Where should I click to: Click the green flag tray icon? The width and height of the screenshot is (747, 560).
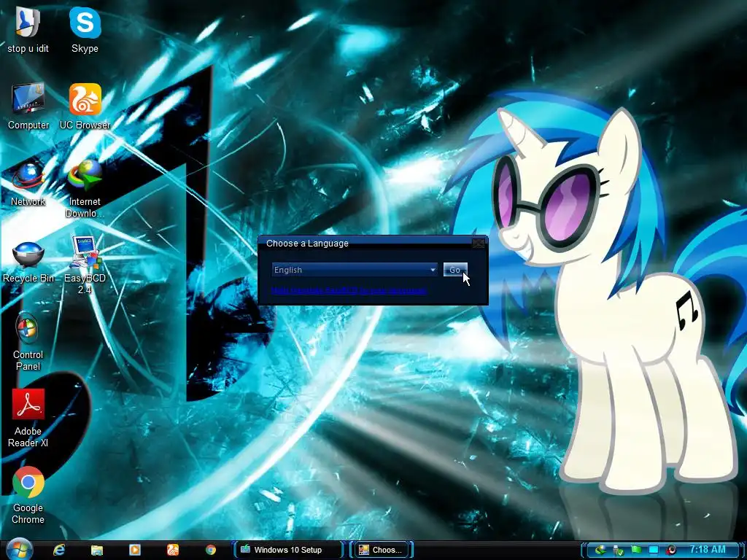(636, 550)
